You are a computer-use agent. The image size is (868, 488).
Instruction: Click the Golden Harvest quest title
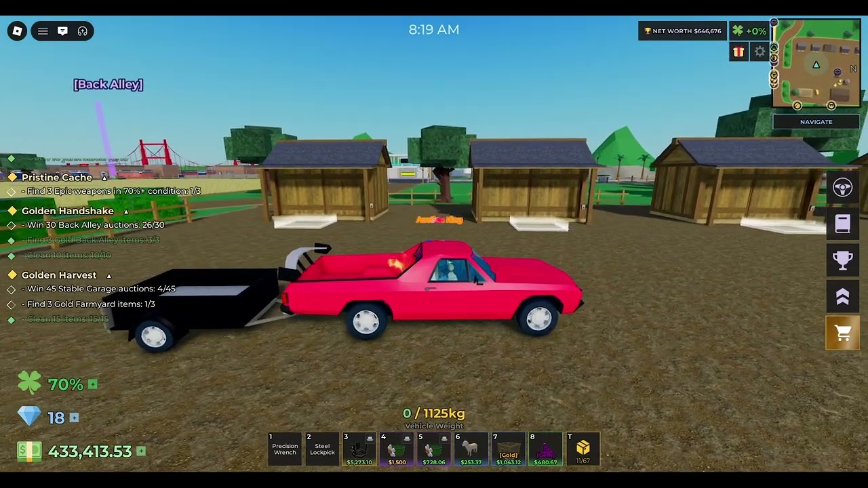[x=59, y=275]
